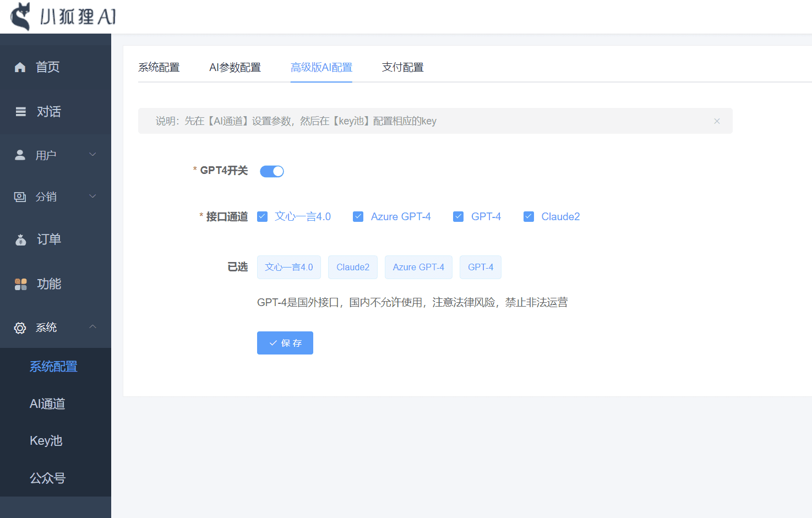Click the 系统 gear icon
Screen dimensions: 812x518
[x=20, y=328]
